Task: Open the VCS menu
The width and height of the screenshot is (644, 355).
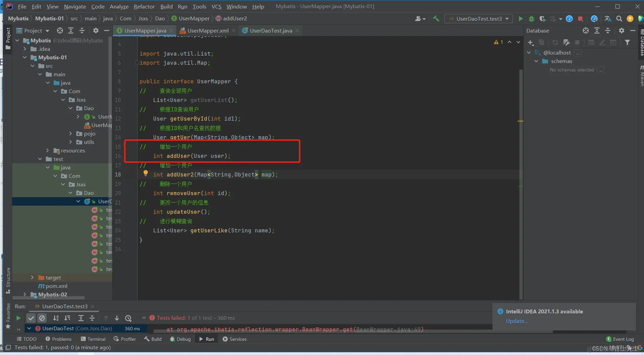Action: click(x=216, y=6)
